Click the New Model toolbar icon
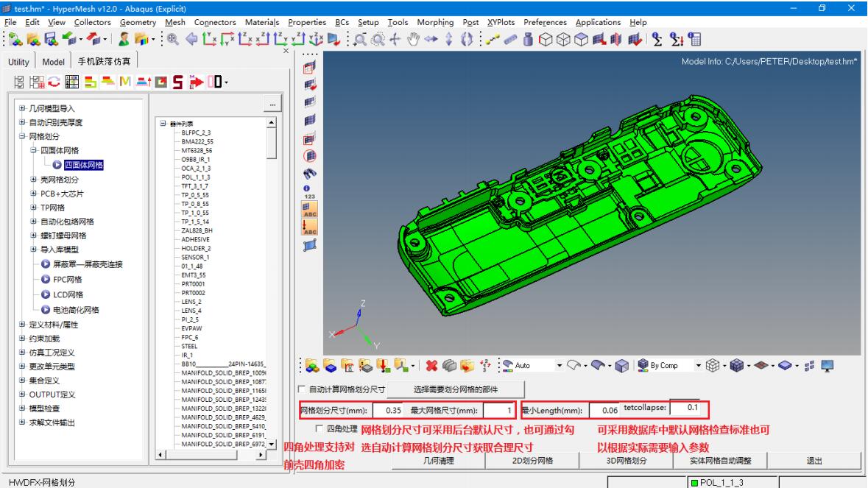 [15, 39]
